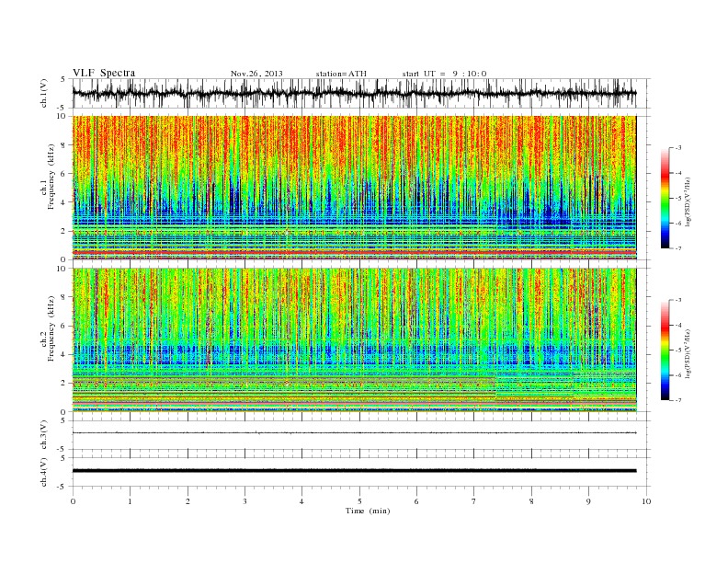Viewport: 728px width, 563px height.
Task: Click the ch.1 voltage waveform trace
Action: [x=354, y=93]
